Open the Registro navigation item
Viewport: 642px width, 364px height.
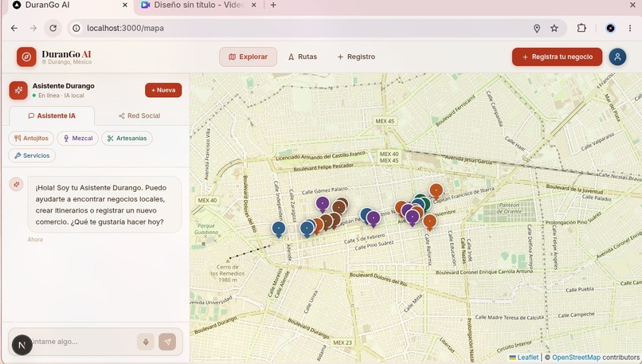pyautogui.click(x=356, y=57)
